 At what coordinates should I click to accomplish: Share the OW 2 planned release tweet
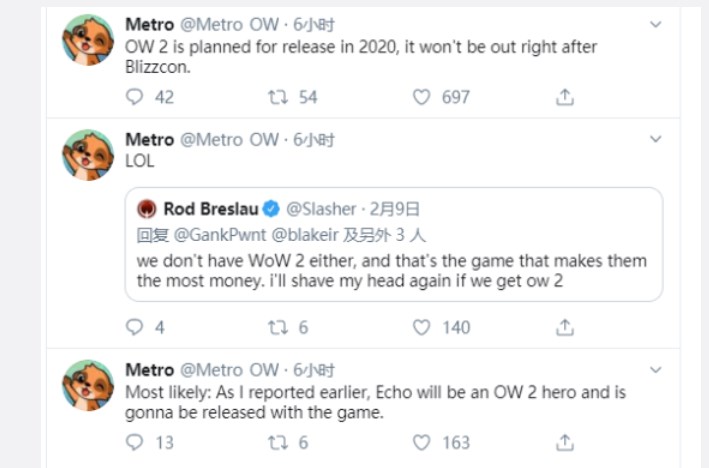tap(565, 97)
